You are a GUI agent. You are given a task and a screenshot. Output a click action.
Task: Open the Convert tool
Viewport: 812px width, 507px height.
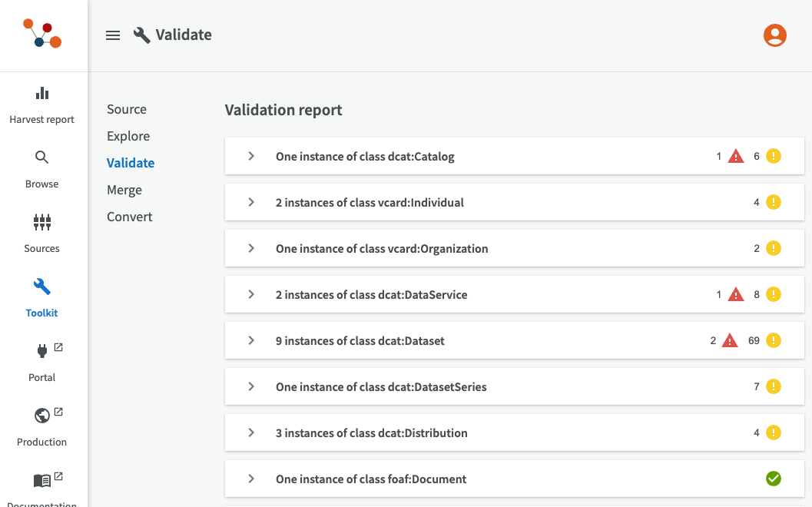point(130,217)
